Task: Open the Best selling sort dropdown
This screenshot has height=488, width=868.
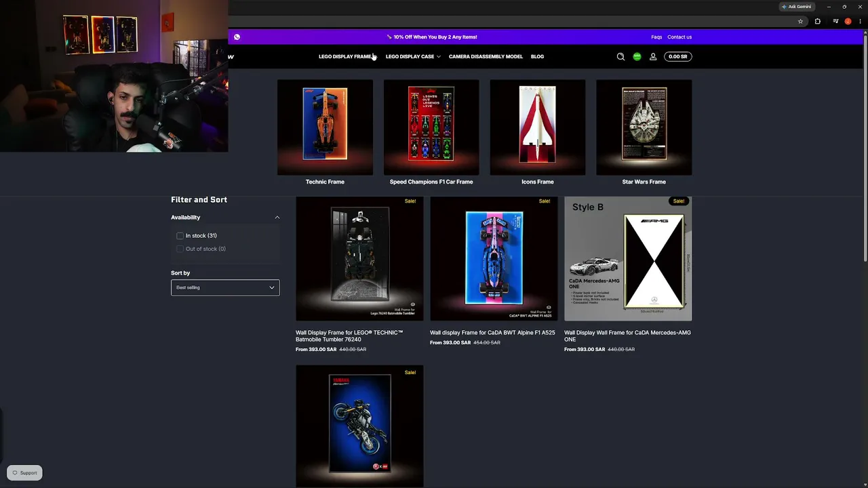Action: point(225,287)
